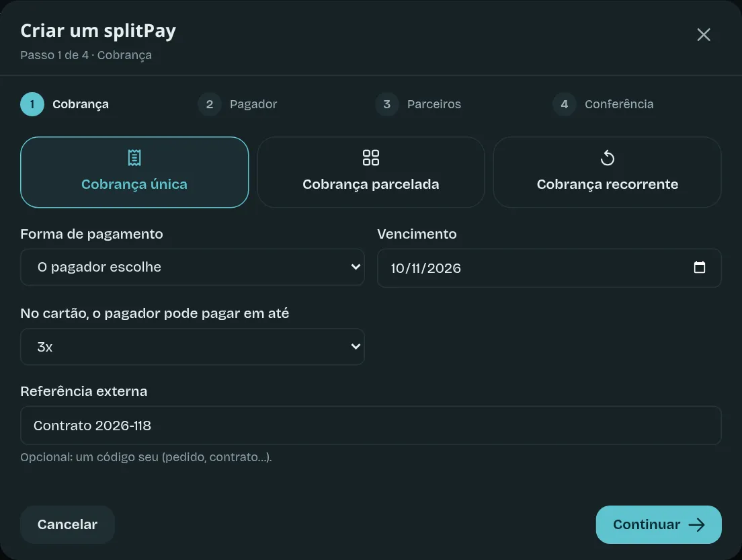Click the receipt icon on Cobrança única
Screen dimensions: 742x560
coord(134,157)
